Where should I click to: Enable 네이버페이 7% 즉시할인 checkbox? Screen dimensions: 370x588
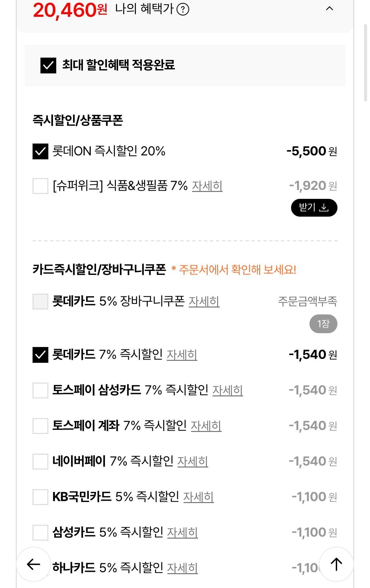[x=40, y=462]
